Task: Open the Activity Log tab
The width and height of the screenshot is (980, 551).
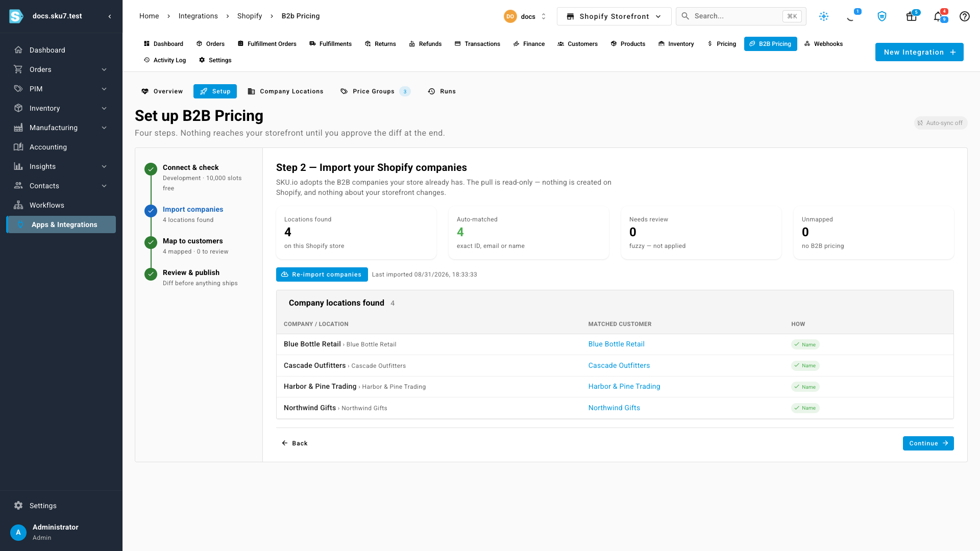Action: coord(164,60)
